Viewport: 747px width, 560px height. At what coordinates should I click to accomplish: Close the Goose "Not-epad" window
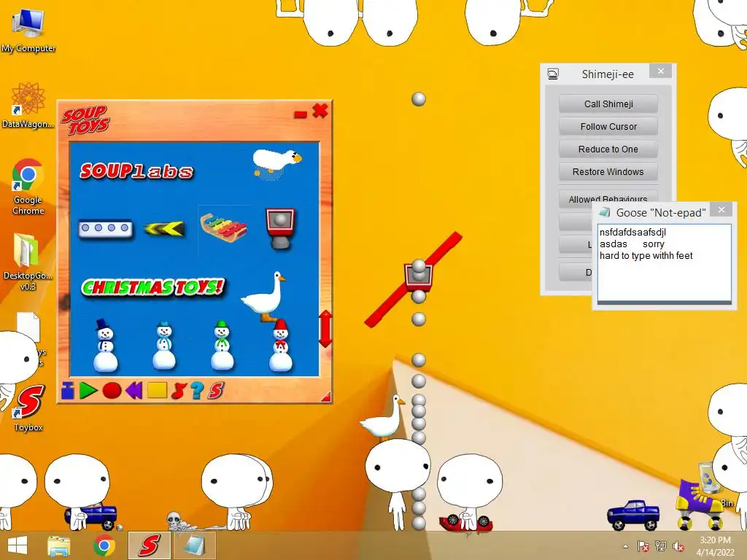tap(721, 209)
